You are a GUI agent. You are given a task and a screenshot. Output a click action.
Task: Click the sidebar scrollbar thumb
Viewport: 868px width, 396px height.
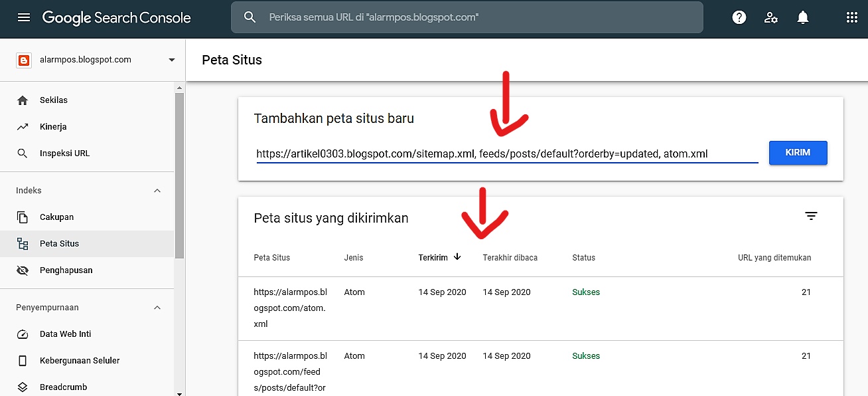coord(179,175)
